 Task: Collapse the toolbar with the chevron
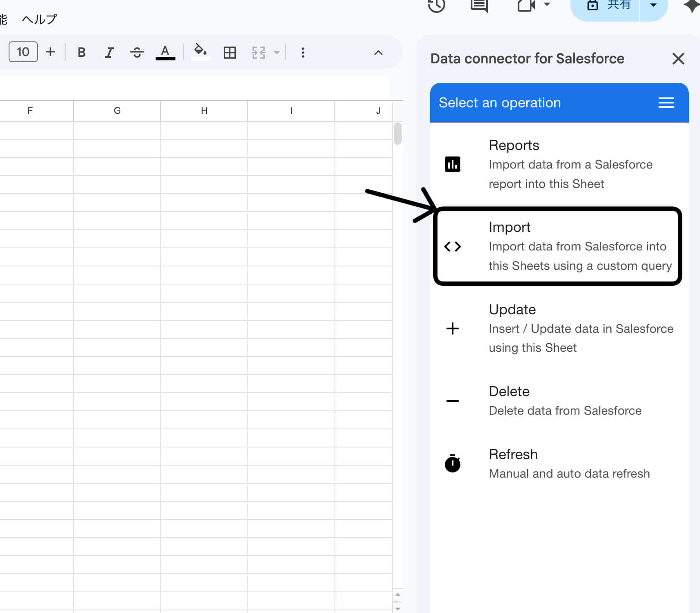378,53
